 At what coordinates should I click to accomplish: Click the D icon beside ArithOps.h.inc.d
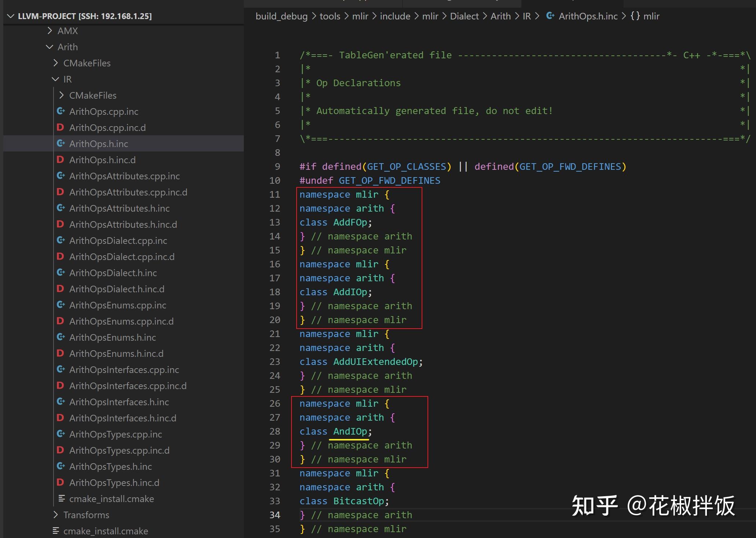click(60, 160)
